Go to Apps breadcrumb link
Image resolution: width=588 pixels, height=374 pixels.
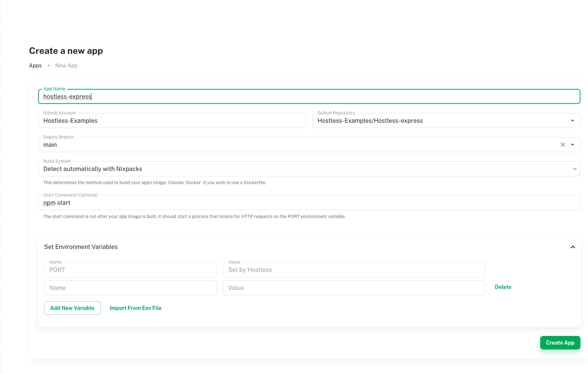pos(35,66)
